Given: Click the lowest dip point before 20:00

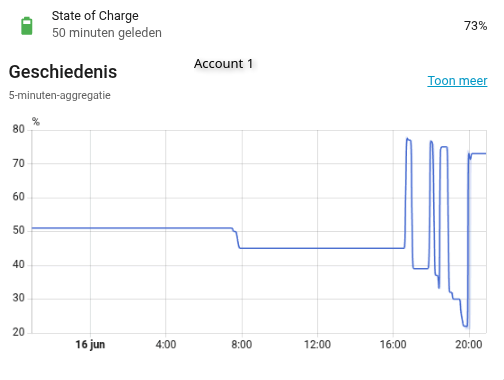Looking at the screenshot, I should point(466,326).
